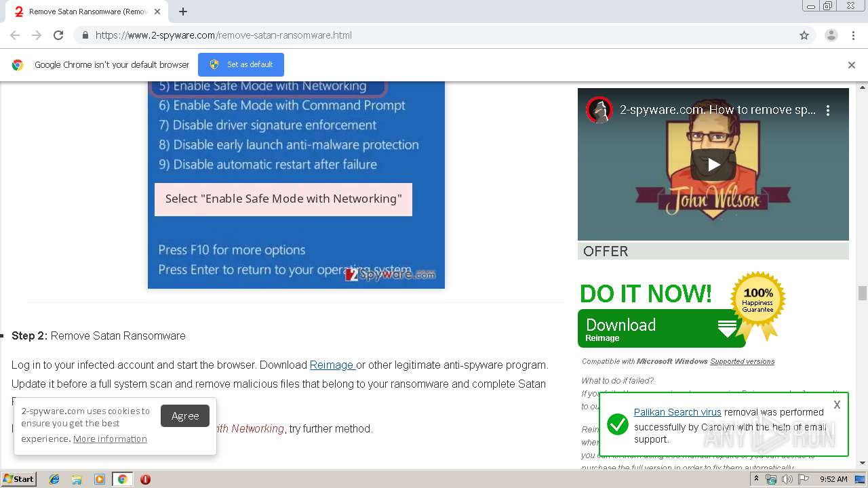Open Supported versions link
Viewport: 868px width, 488px height.
click(x=742, y=361)
